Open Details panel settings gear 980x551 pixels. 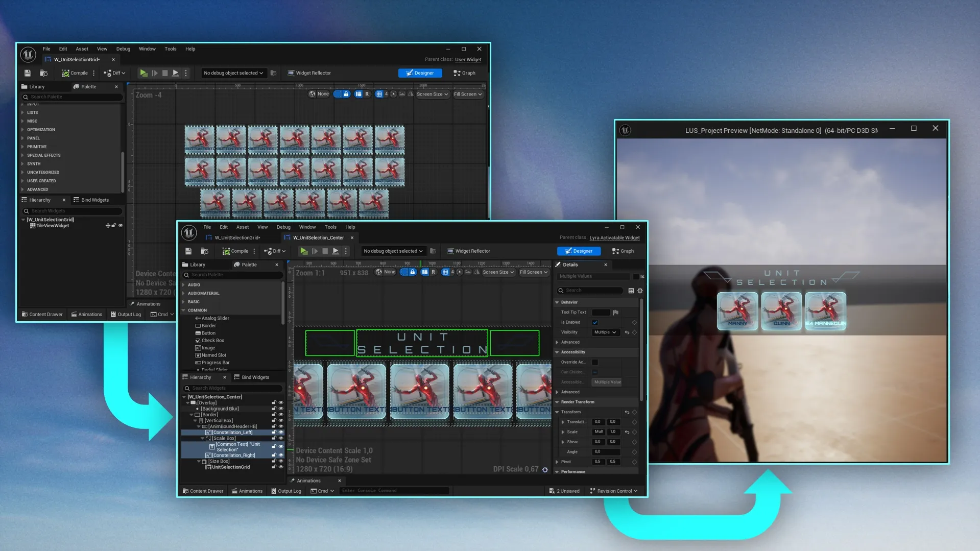pyautogui.click(x=640, y=291)
